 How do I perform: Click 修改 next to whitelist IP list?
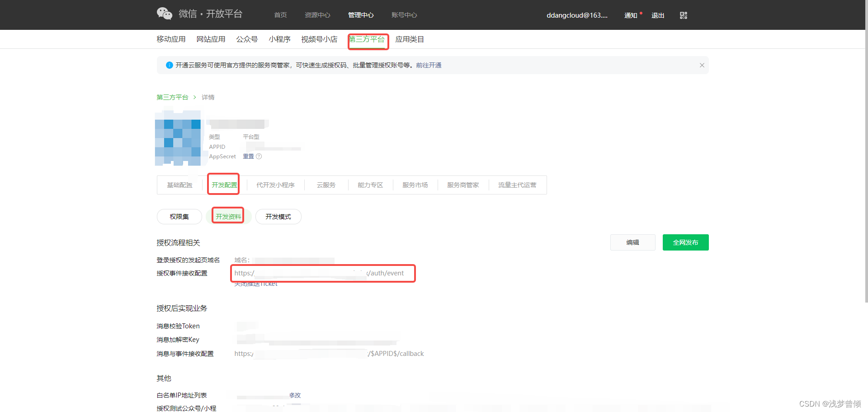tap(295, 395)
